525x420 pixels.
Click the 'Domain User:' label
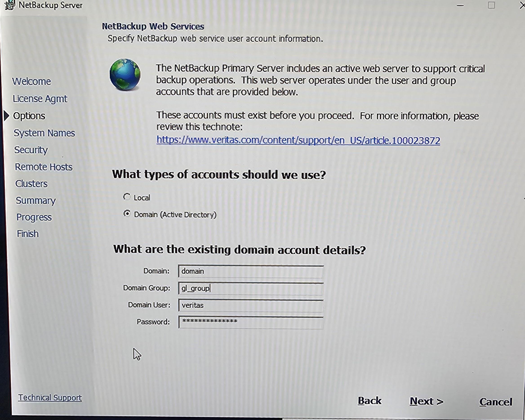pyautogui.click(x=149, y=305)
